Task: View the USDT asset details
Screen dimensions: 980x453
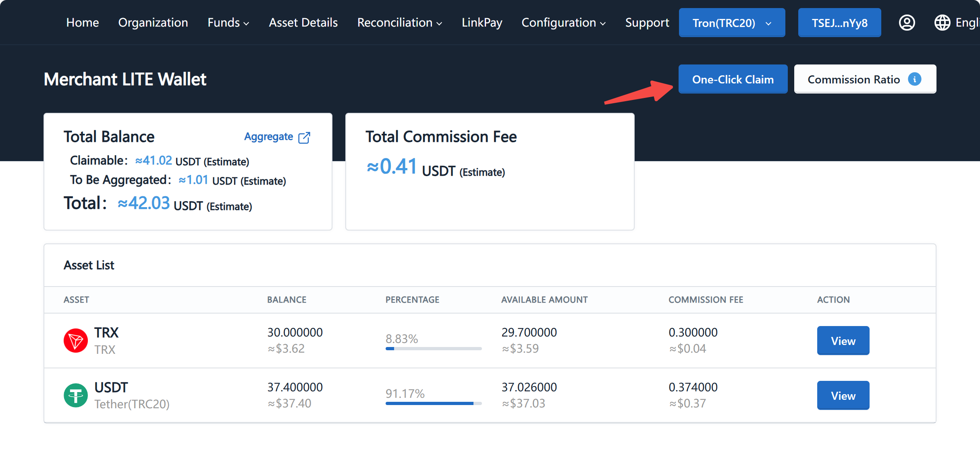Action: tap(843, 395)
